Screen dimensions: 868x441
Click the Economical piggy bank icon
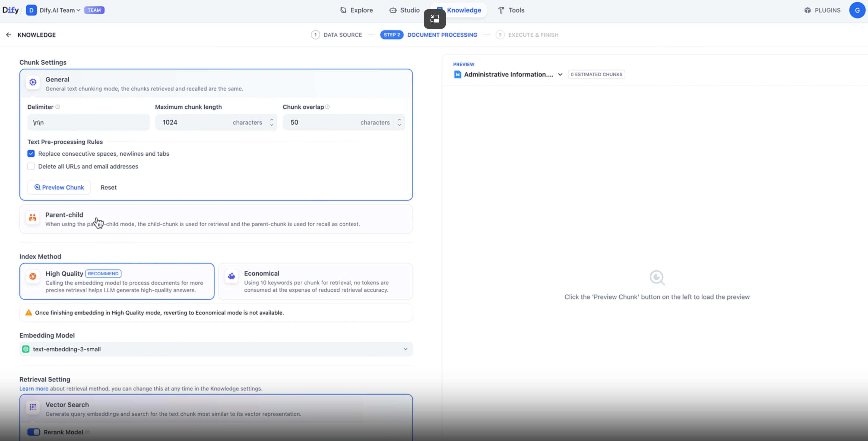pos(232,276)
